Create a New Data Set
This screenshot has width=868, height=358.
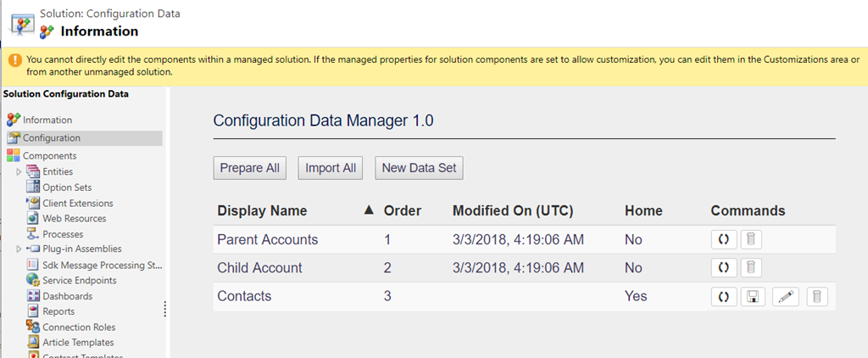419,168
